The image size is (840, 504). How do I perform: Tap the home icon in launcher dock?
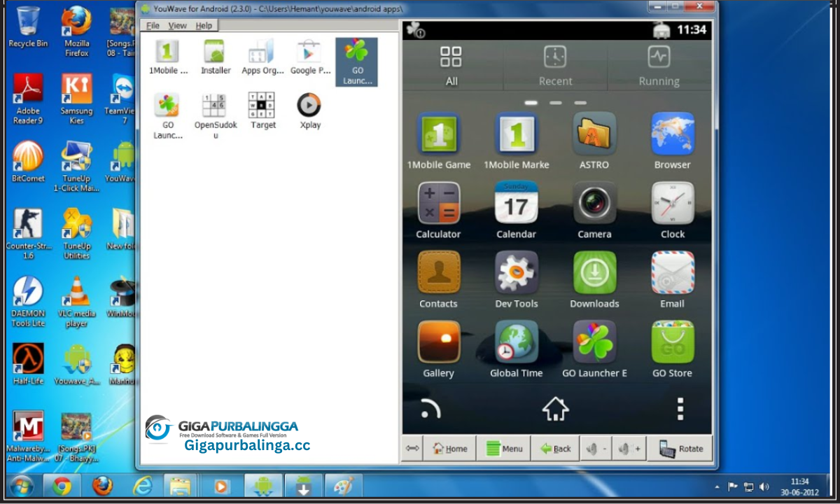click(x=556, y=408)
